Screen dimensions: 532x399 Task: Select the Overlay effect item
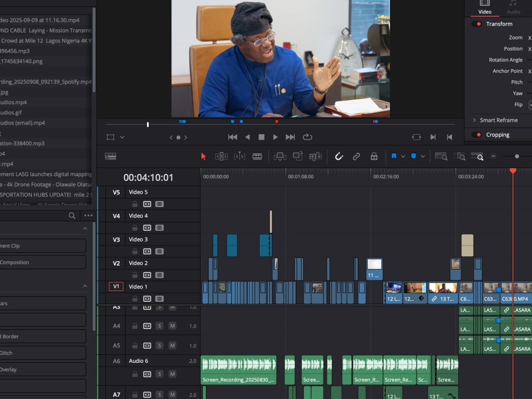43,370
